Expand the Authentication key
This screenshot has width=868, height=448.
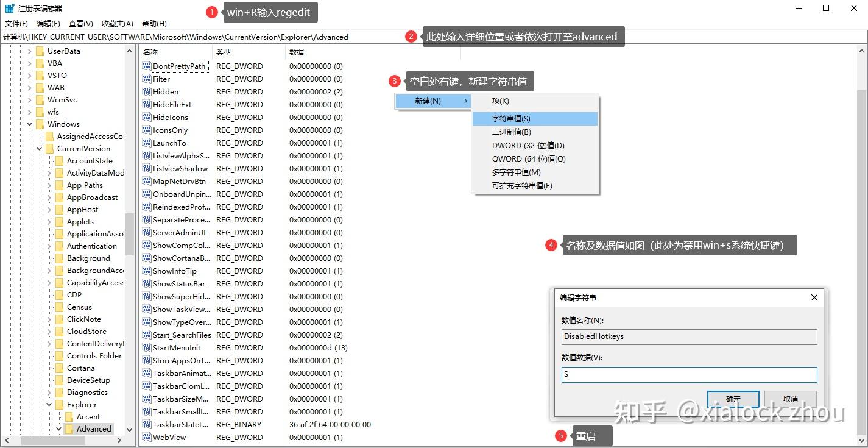click(49, 246)
